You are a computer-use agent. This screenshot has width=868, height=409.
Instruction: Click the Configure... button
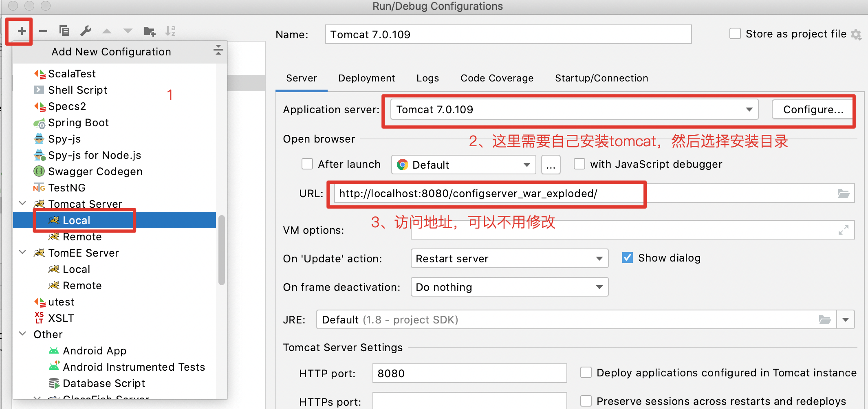pyautogui.click(x=813, y=110)
